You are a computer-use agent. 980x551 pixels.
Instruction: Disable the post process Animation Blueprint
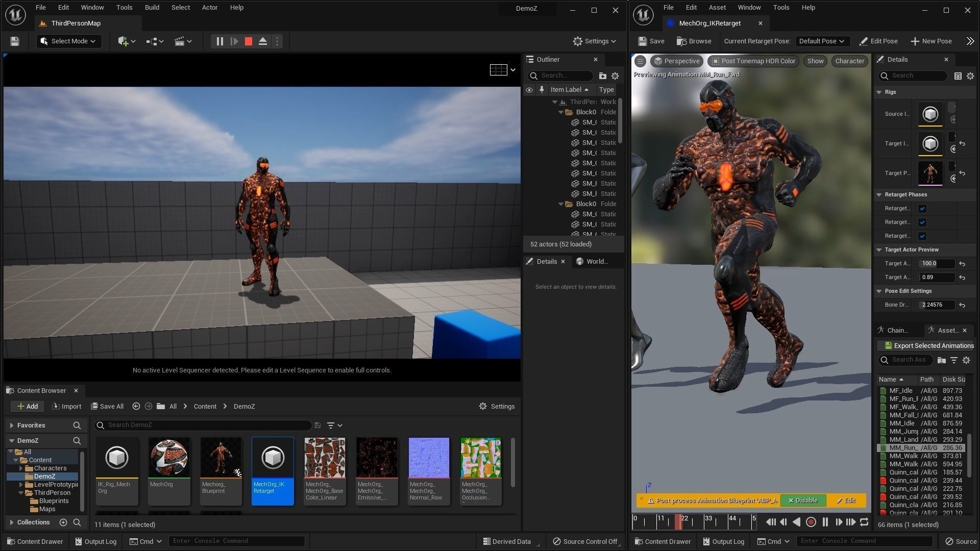click(x=803, y=501)
